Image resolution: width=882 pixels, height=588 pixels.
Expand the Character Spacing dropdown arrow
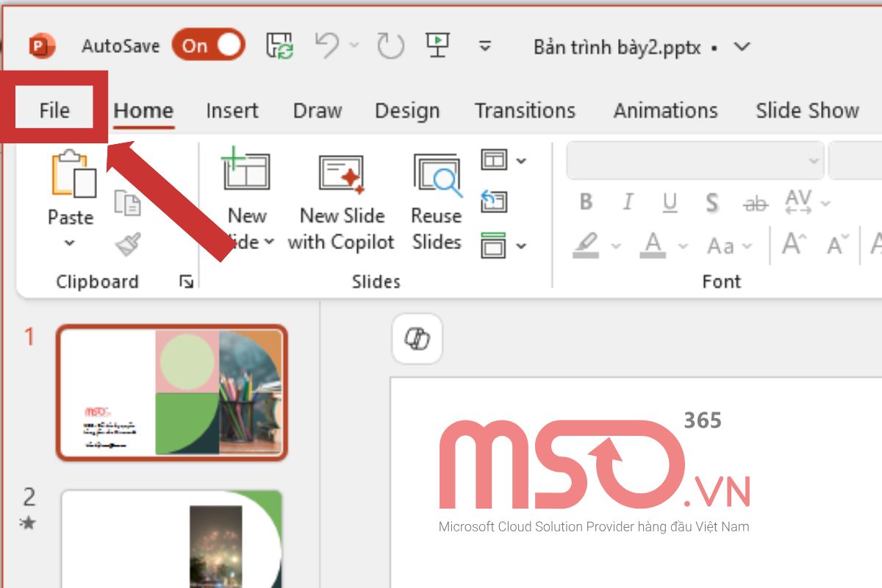(825, 203)
